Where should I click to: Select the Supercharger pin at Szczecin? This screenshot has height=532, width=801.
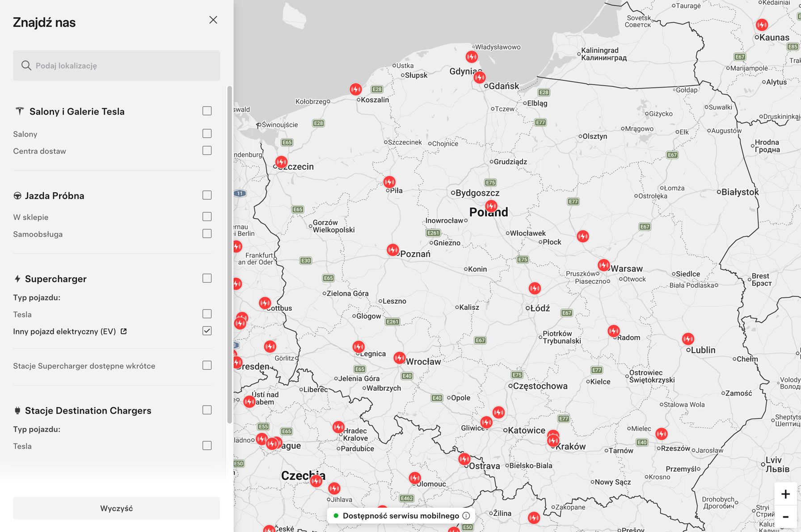281,161
